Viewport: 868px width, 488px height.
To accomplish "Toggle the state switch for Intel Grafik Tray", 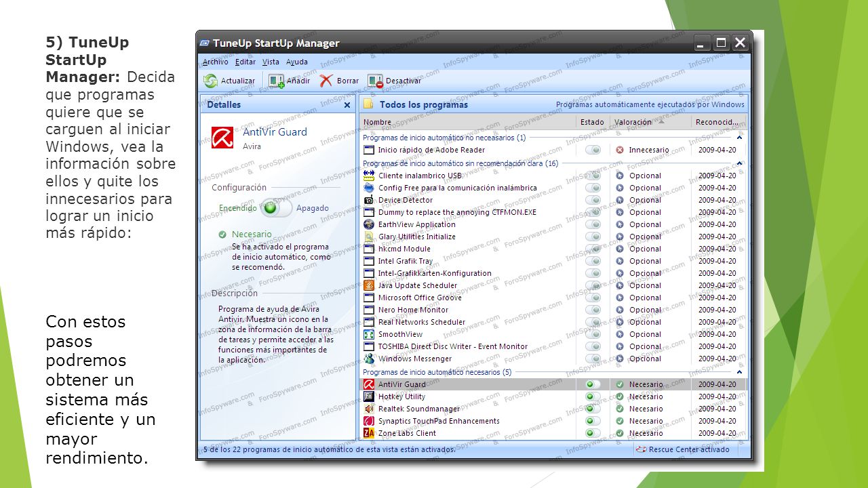I will (x=593, y=261).
